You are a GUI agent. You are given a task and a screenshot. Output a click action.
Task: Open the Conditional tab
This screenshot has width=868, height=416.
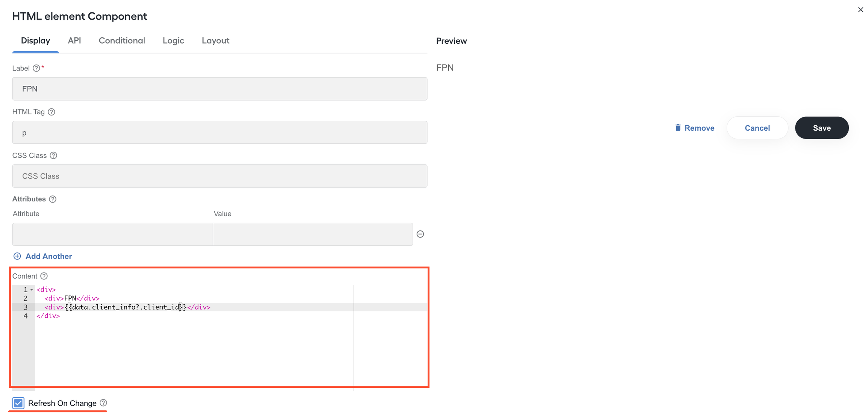122,41
